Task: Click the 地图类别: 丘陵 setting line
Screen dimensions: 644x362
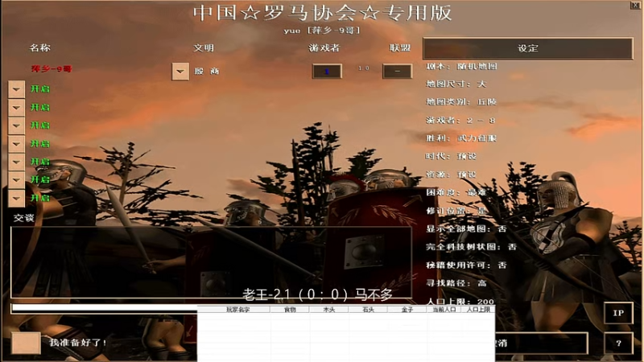Action: click(461, 102)
